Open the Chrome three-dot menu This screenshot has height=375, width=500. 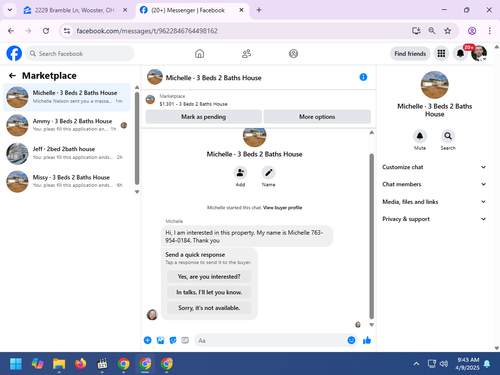click(490, 31)
